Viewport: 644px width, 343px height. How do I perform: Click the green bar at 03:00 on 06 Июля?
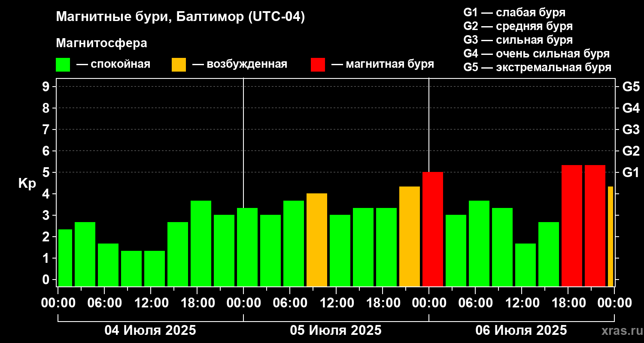tap(456, 250)
